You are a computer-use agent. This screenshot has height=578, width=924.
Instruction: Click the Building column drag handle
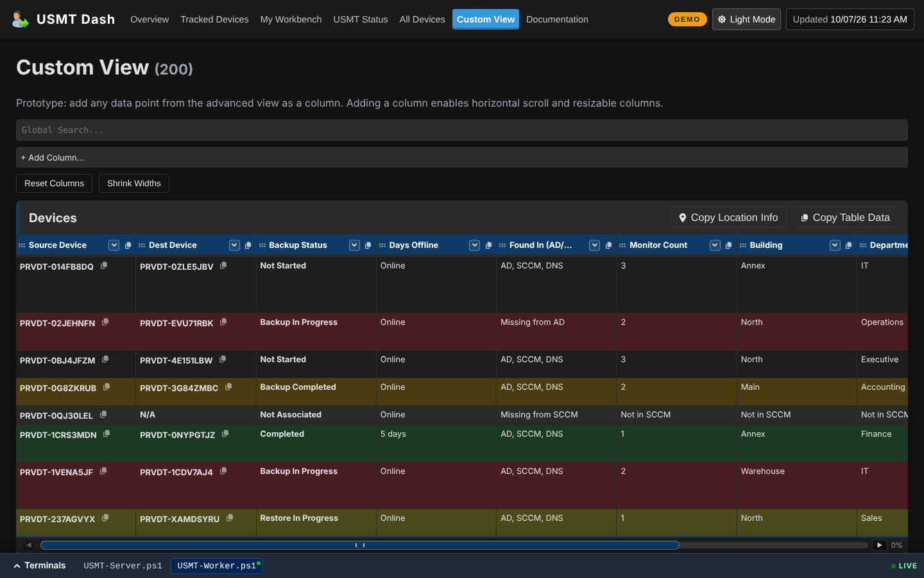(743, 245)
